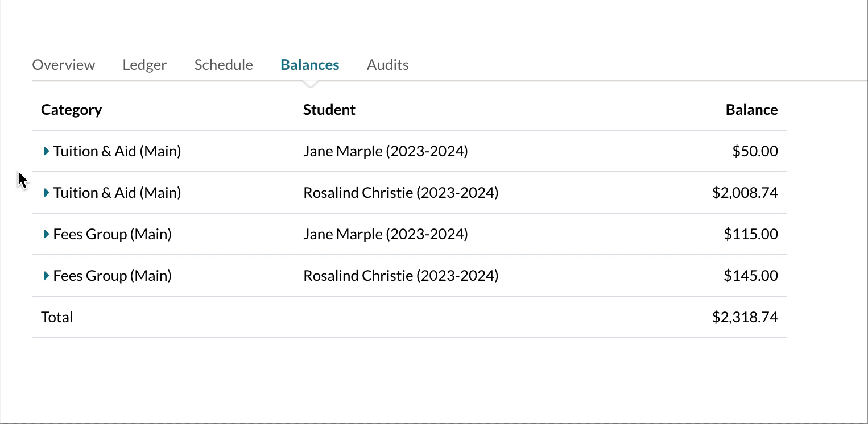Expand Tuition & Aid row for Rosalind Christie
This screenshot has width=868, height=424.
[47, 193]
